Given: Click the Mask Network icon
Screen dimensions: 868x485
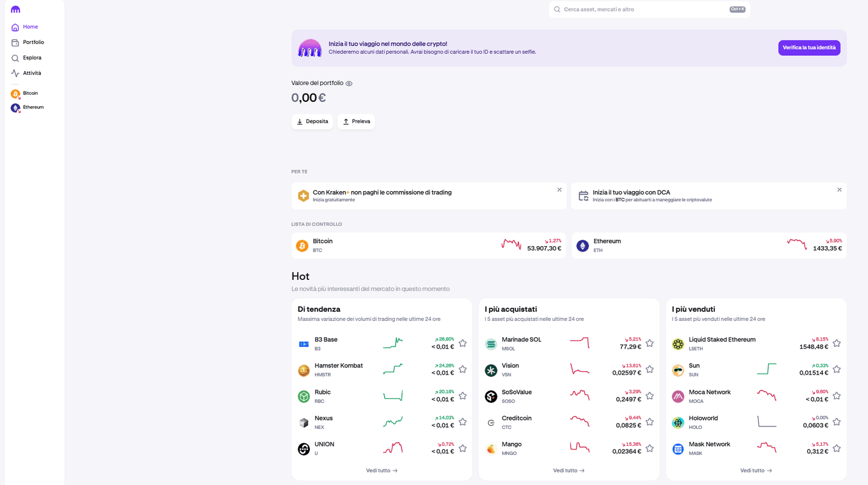Looking at the screenshot, I should (678, 449).
